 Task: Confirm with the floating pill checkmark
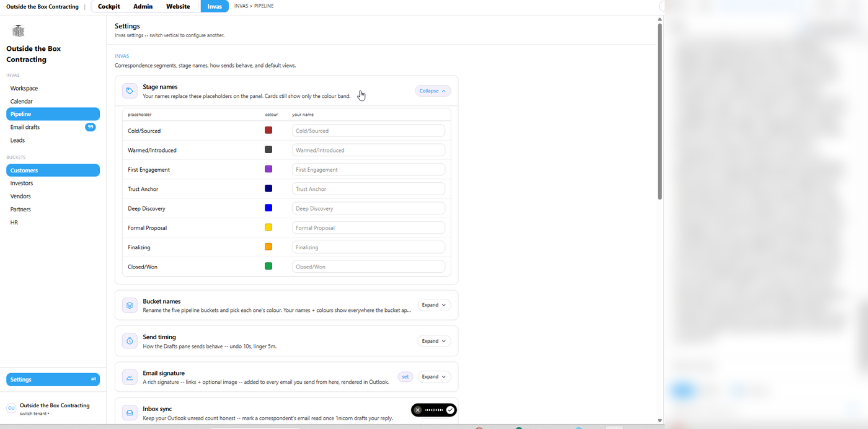(450, 410)
